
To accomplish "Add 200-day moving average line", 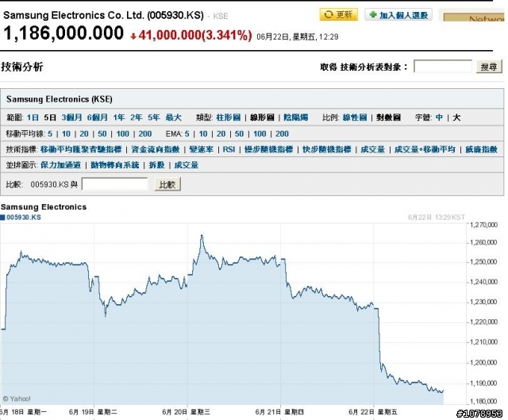I will tap(145, 134).
